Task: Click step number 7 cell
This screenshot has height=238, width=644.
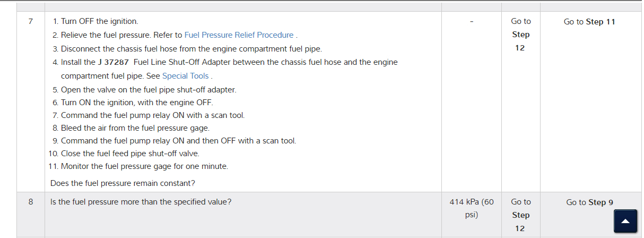Action: 30,22
